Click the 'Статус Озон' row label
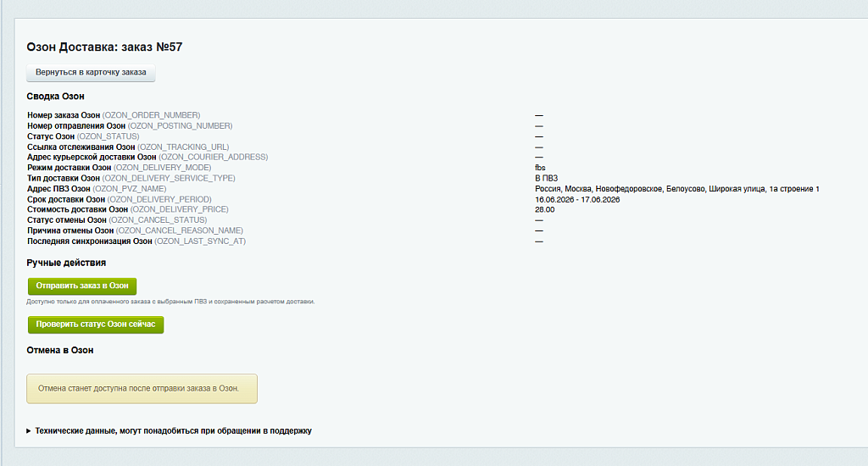This screenshot has height=466, width=868. click(51, 136)
